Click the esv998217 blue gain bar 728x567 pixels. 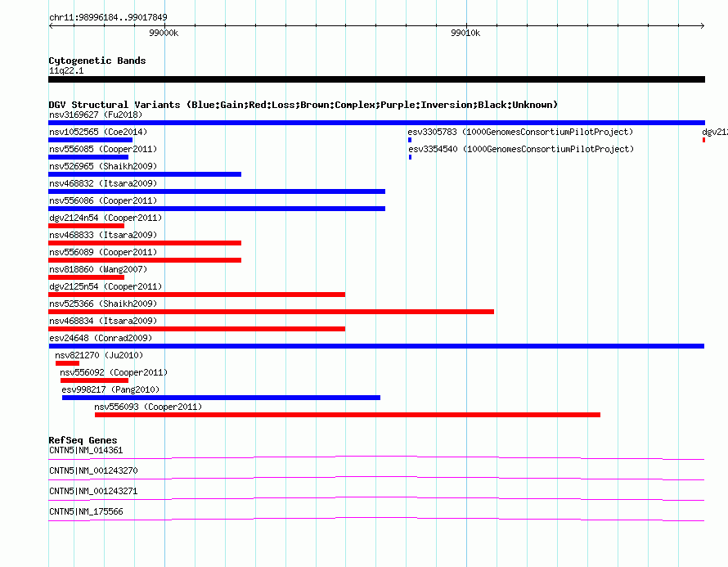click(221, 398)
